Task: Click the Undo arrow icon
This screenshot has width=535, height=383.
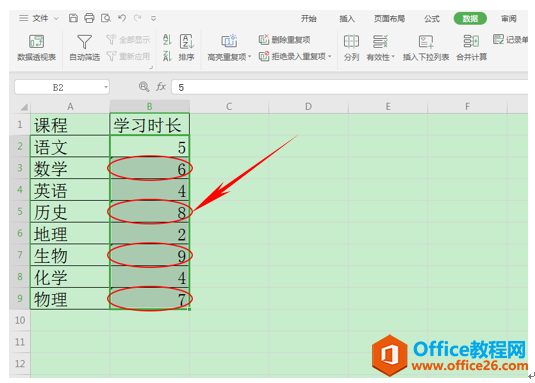Action: (x=122, y=18)
